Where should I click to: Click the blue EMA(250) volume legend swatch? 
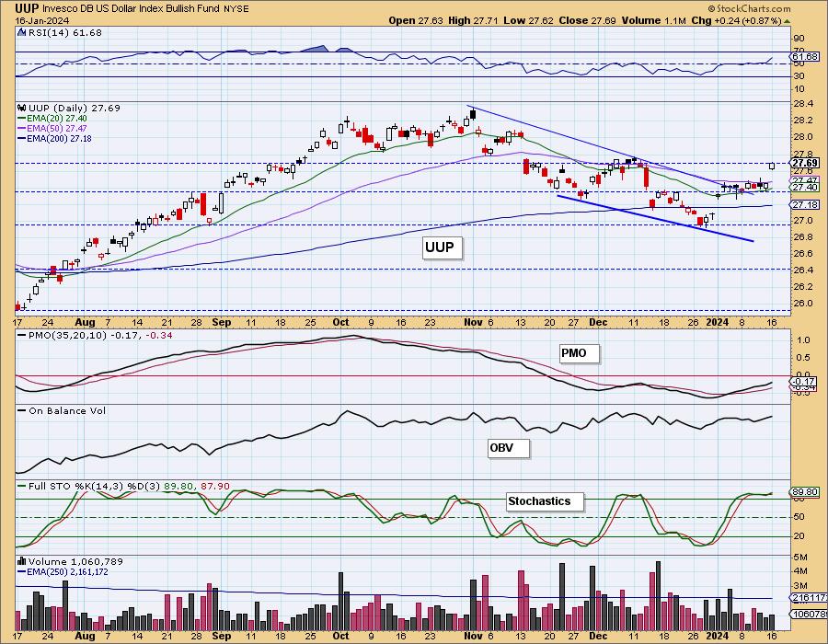click(x=22, y=571)
